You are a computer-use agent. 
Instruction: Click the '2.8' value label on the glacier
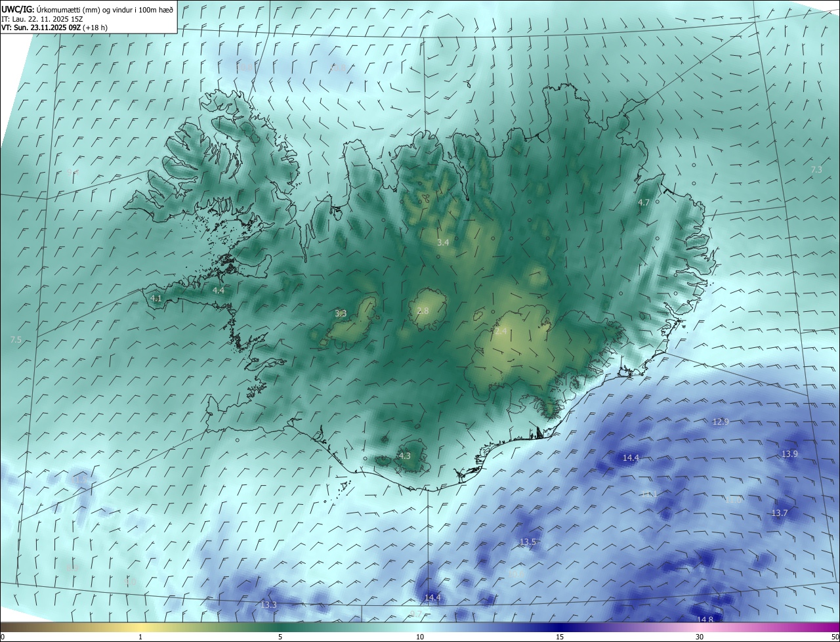tap(423, 310)
